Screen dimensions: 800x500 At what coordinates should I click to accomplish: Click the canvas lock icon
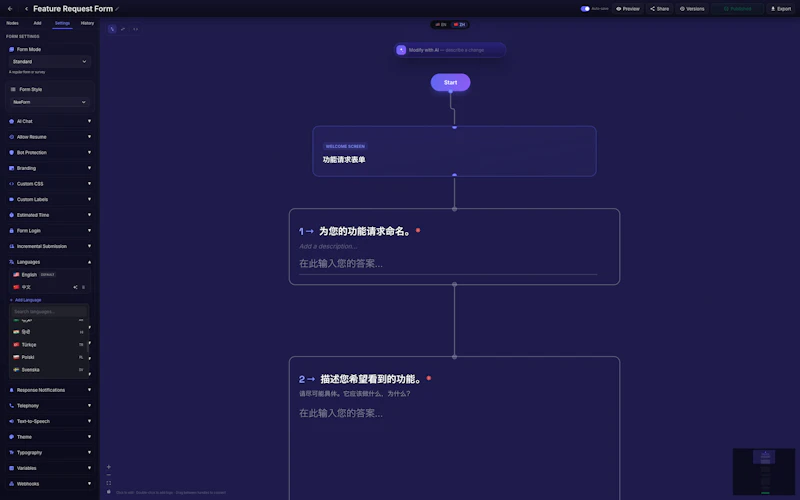click(x=108, y=491)
